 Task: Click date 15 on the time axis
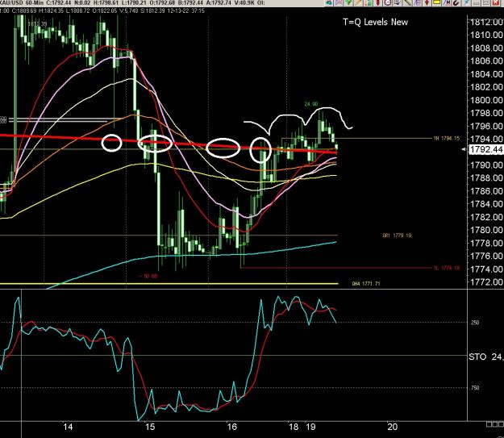(150, 427)
